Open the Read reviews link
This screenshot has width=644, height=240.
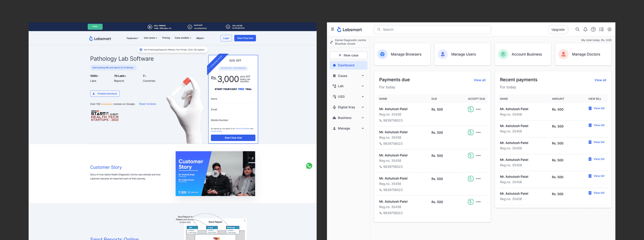[147, 104]
